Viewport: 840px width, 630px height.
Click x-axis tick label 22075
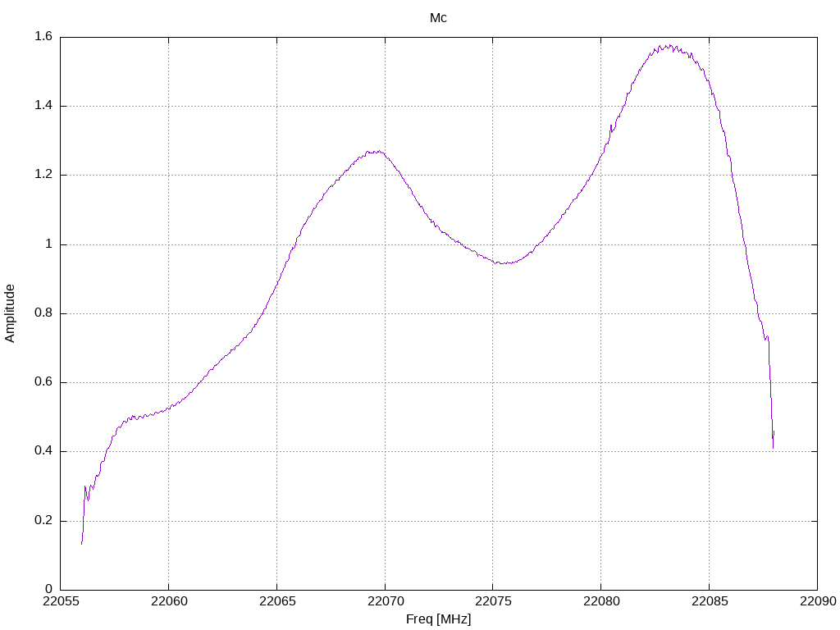coord(493,601)
